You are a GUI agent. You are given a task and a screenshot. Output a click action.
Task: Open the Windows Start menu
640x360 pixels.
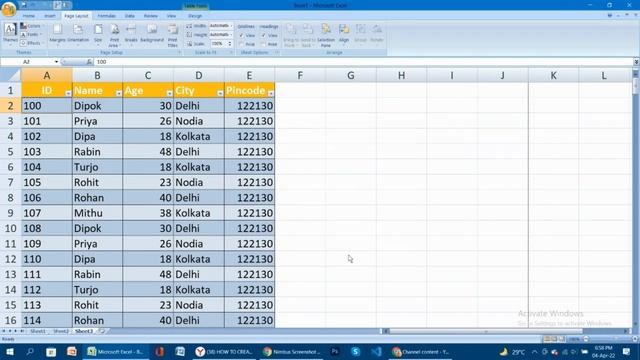pyautogui.click(x=10, y=351)
